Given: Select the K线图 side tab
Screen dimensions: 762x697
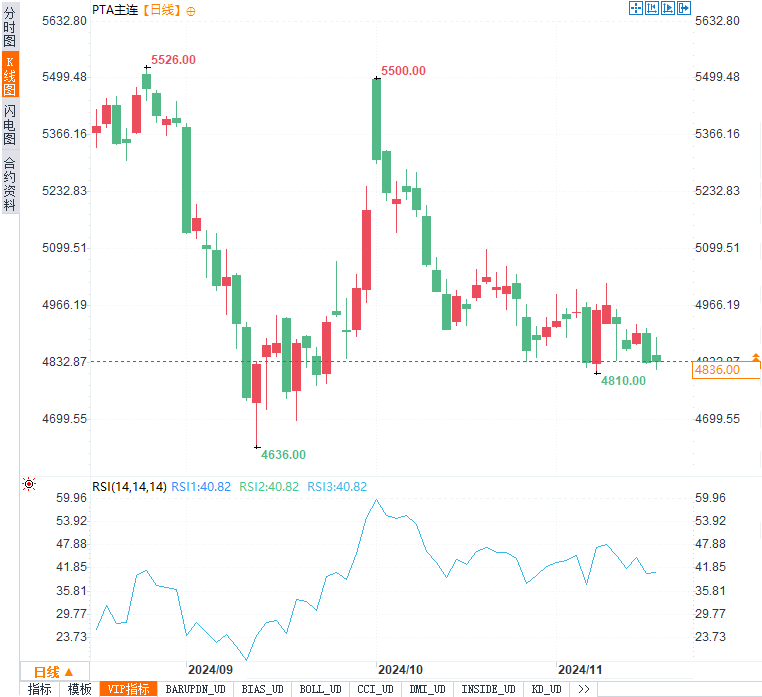Looking at the screenshot, I should coord(10,75).
